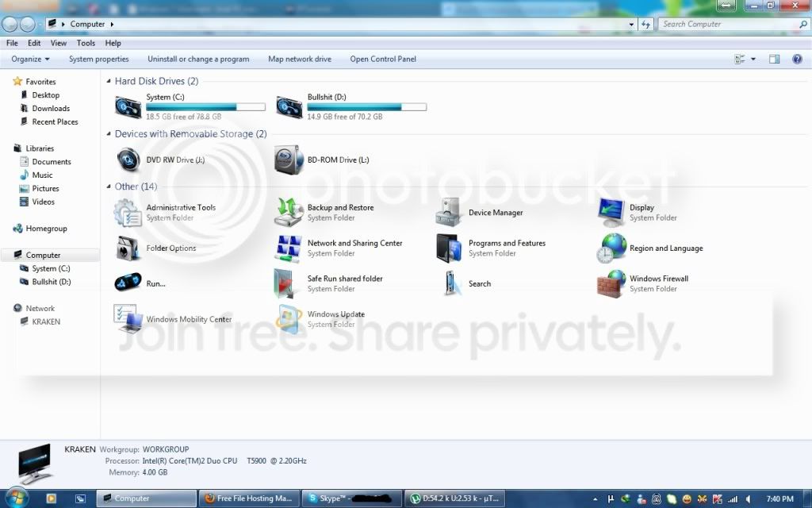Click the taskbar clock showing 7:40 PM
The width and height of the screenshot is (812, 508).
(x=780, y=499)
